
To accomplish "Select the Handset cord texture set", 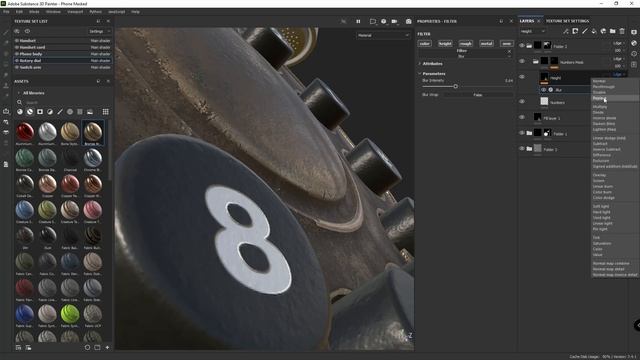I will tap(63, 47).
